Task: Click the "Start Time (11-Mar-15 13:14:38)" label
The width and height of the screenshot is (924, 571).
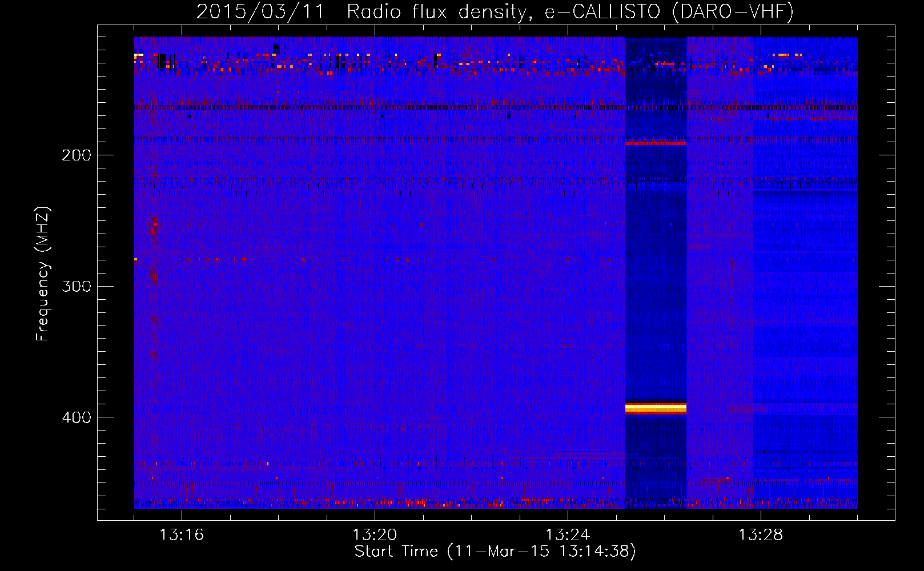Action: pyautogui.click(x=495, y=552)
